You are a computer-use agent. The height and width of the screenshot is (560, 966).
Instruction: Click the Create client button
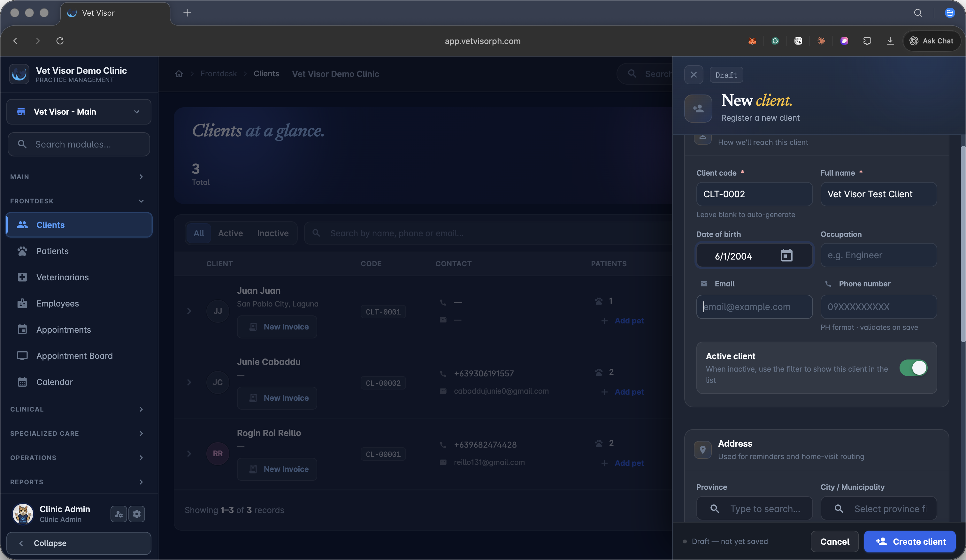[910, 541]
